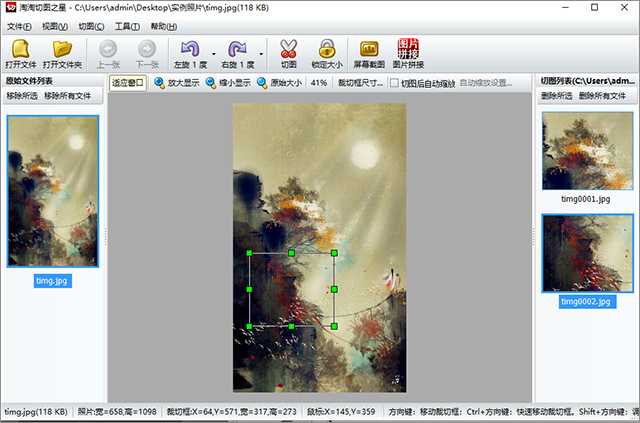
Task: Click status bar text 照片:宽=658,高=1098
Action: (x=117, y=412)
